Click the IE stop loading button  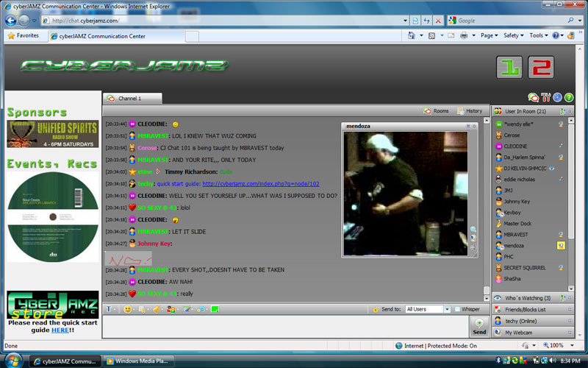click(x=437, y=21)
